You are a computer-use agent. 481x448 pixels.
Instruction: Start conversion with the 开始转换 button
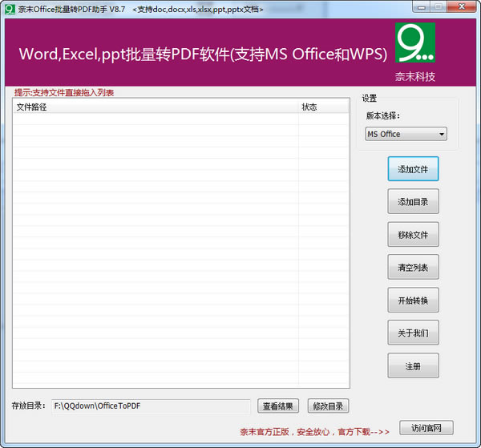413,301
